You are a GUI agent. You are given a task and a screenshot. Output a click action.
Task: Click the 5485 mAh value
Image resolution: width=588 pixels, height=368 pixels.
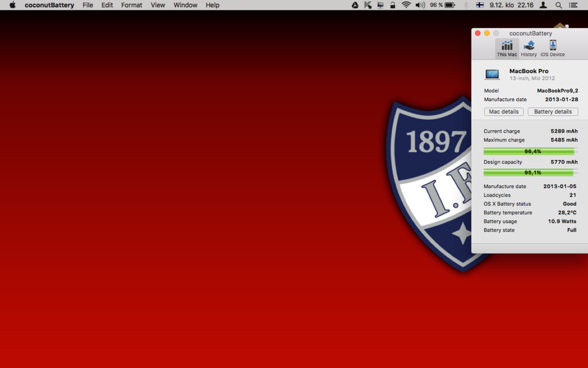click(x=564, y=140)
